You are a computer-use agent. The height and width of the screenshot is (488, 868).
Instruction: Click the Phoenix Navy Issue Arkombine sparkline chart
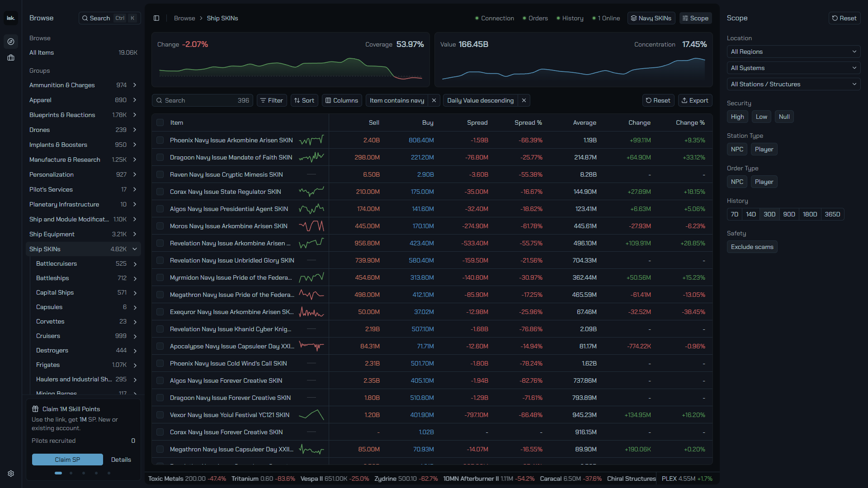pos(311,140)
